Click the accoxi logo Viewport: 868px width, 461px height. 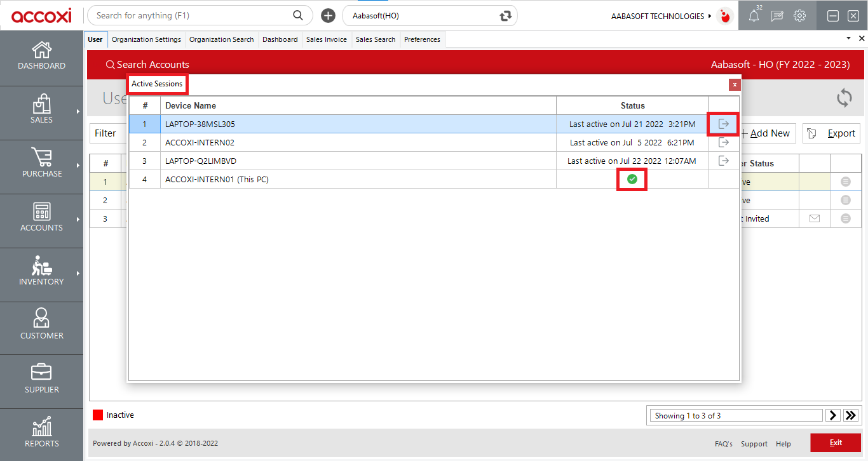41,15
